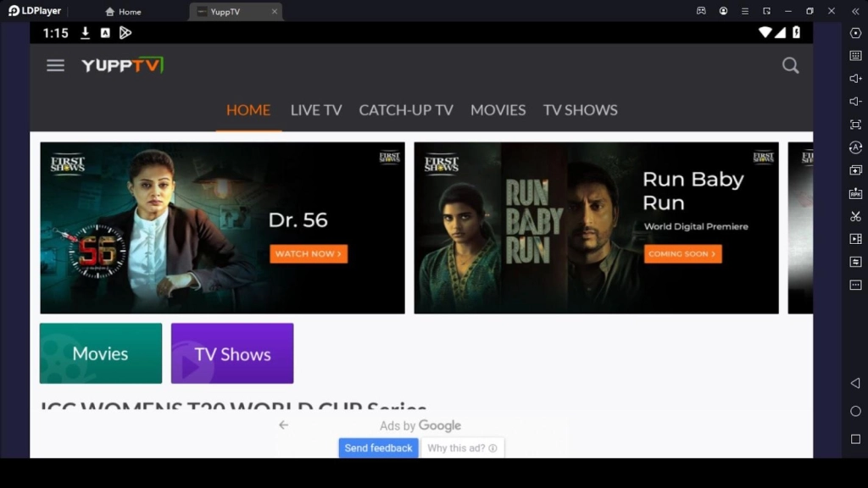Open the MOVIES section
This screenshot has height=488, width=868.
pyautogui.click(x=498, y=110)
